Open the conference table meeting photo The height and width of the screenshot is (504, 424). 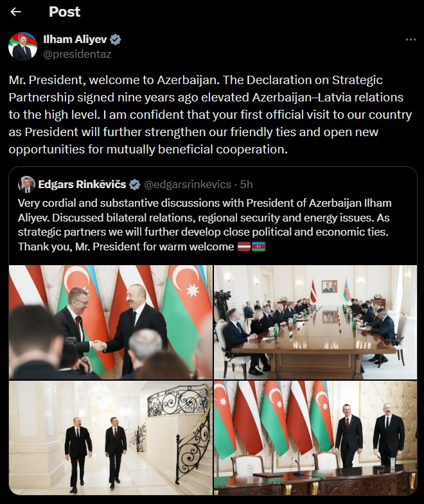[x=315, y=322]
